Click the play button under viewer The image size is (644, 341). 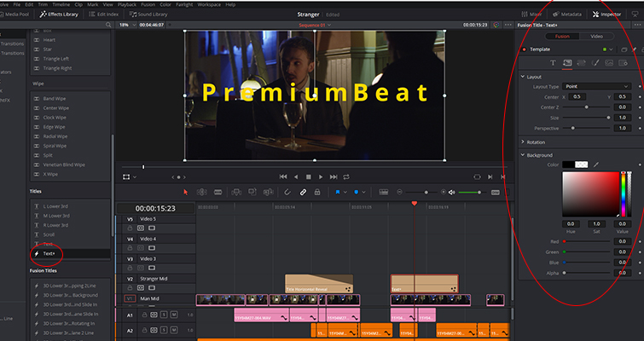click(x=321, y=176)
